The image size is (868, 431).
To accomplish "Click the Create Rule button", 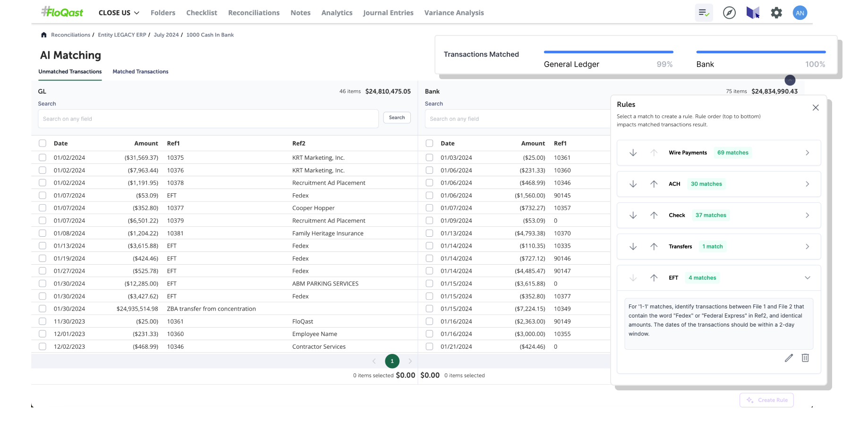I will 766,400.
